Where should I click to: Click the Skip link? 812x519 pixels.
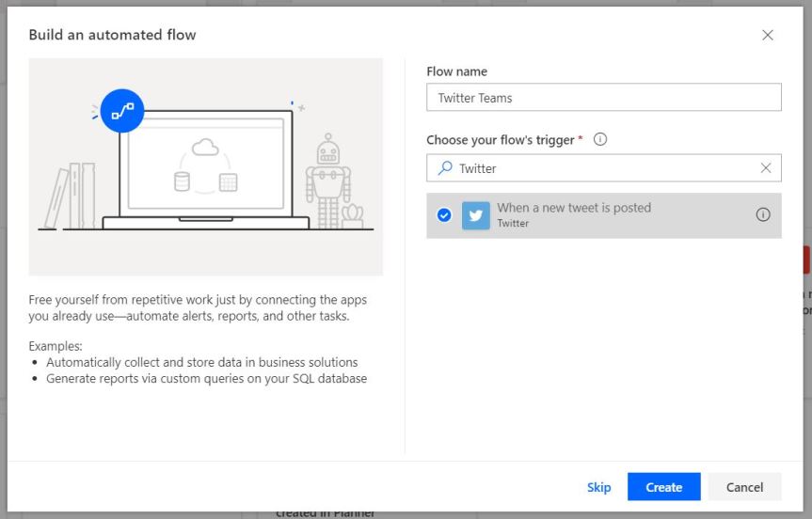tap(598, 487)
